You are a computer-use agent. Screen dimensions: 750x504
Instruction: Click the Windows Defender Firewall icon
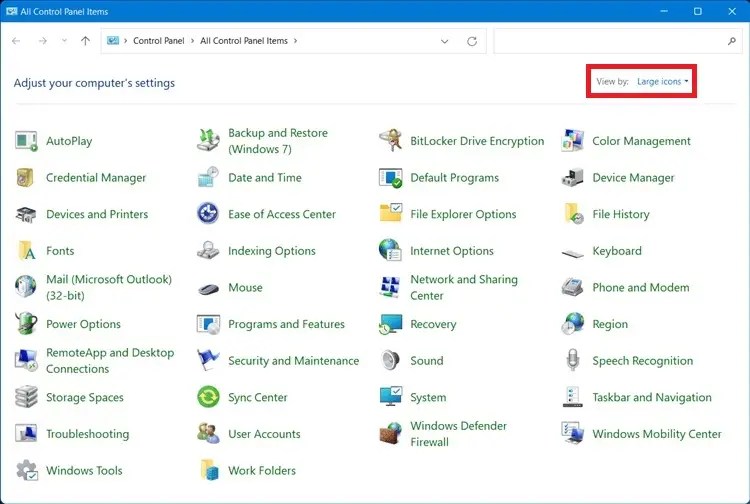coord(390,433)
